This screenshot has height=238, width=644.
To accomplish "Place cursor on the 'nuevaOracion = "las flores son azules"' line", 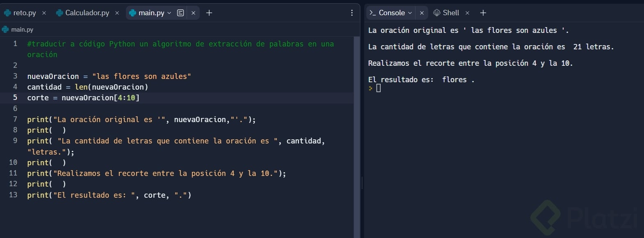I will tap(109, 76).
